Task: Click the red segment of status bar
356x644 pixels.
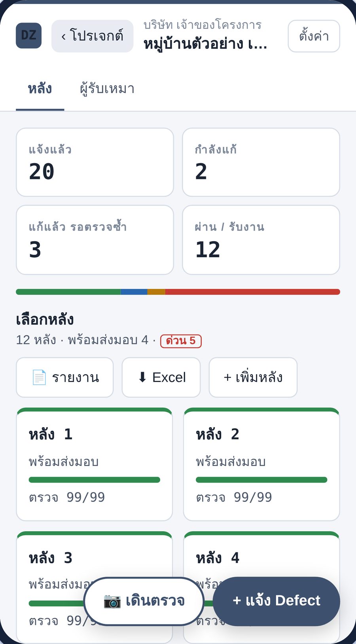Action: [252, 292]
